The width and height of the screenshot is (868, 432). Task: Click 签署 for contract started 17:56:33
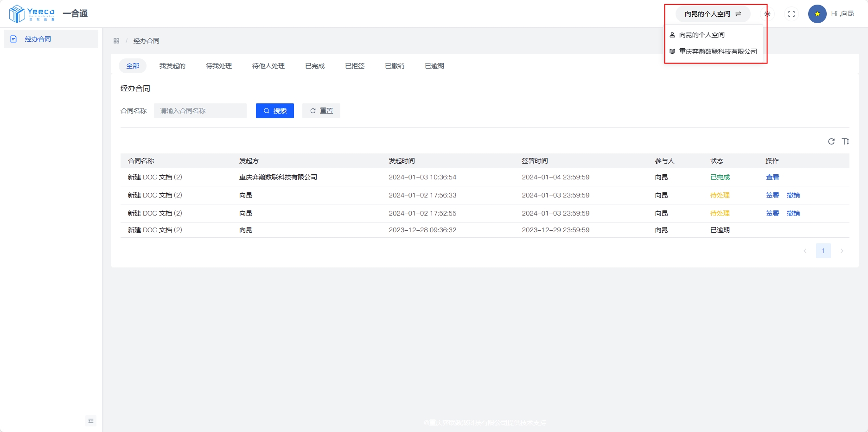click(772, 195)
